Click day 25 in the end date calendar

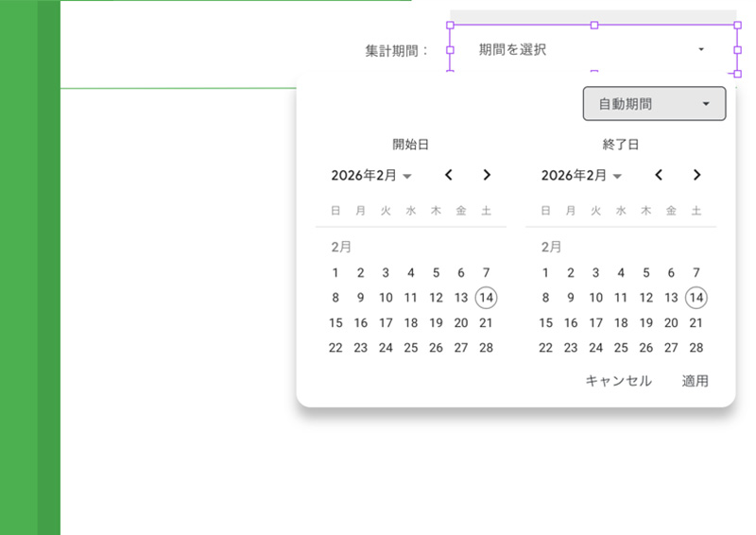pos(621,348)
